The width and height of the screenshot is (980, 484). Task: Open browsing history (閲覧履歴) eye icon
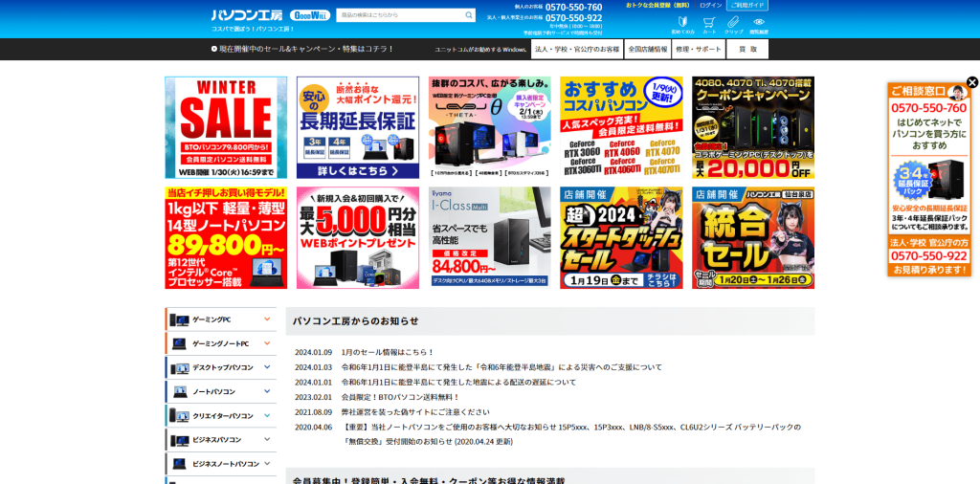(759, 23)
